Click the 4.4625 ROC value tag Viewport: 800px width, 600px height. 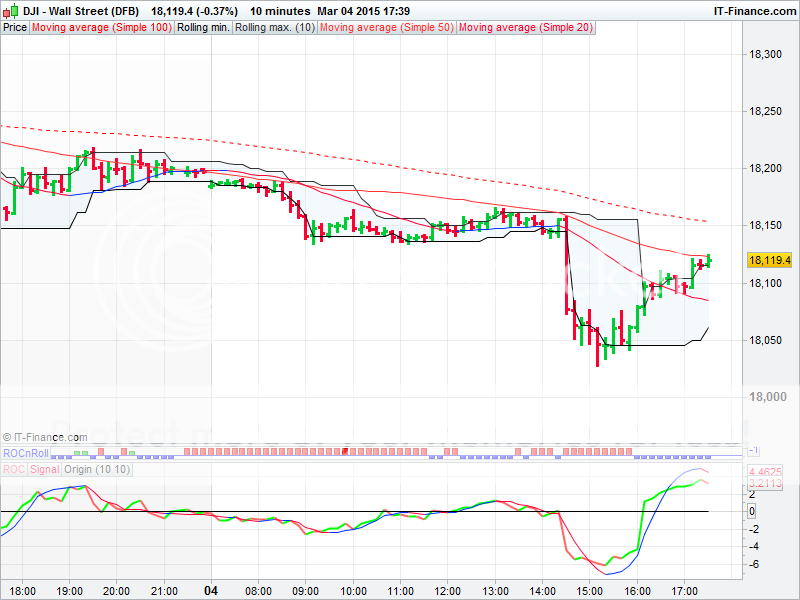tap(763, 469)
